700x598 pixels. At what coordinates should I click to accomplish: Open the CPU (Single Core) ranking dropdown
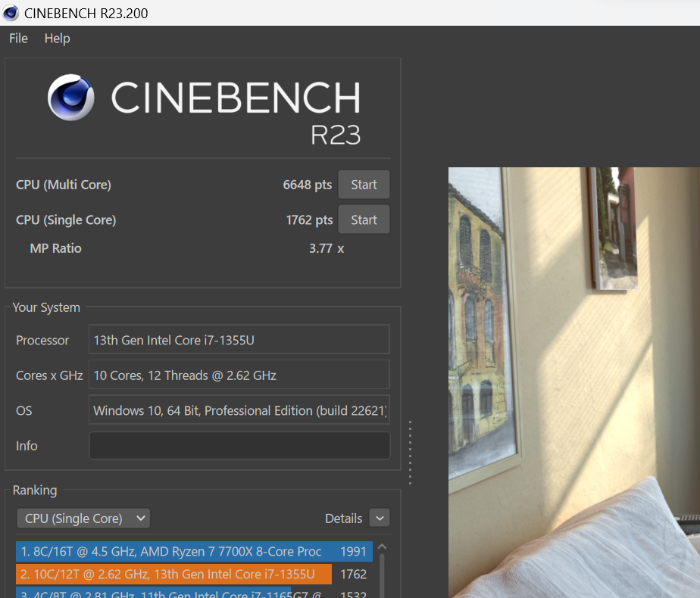pos(83,519)
